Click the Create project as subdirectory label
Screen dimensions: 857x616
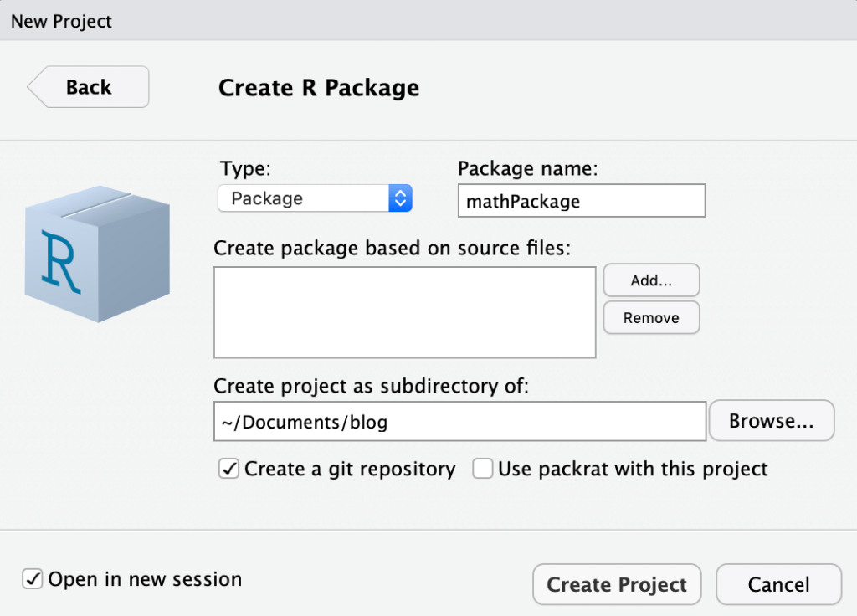click(372, 386)
